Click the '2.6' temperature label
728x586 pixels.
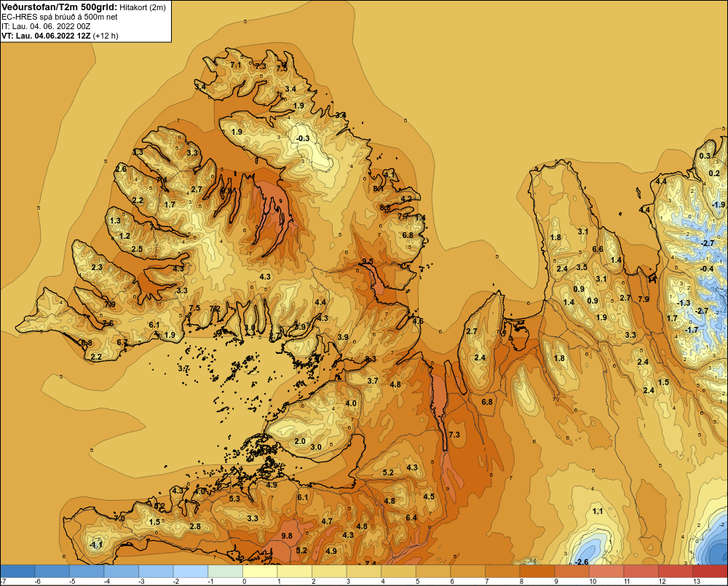(x=121, y=169)
